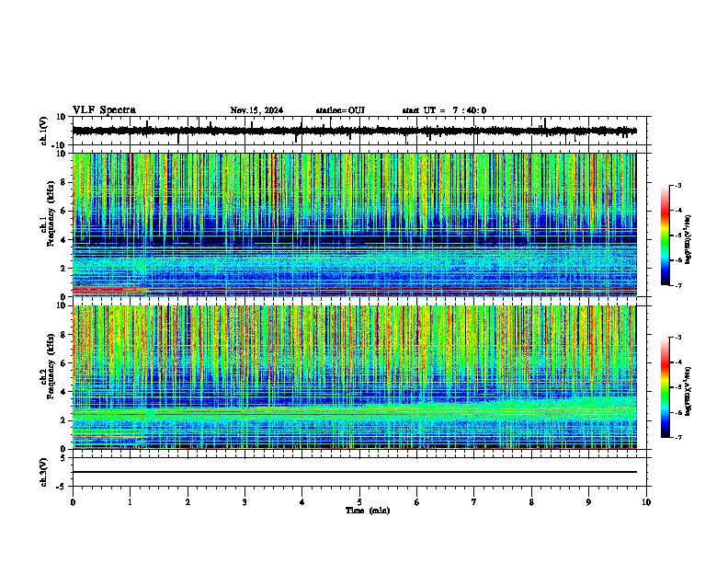Click the "start UT = 7:40:0" text

pos(444,110)
